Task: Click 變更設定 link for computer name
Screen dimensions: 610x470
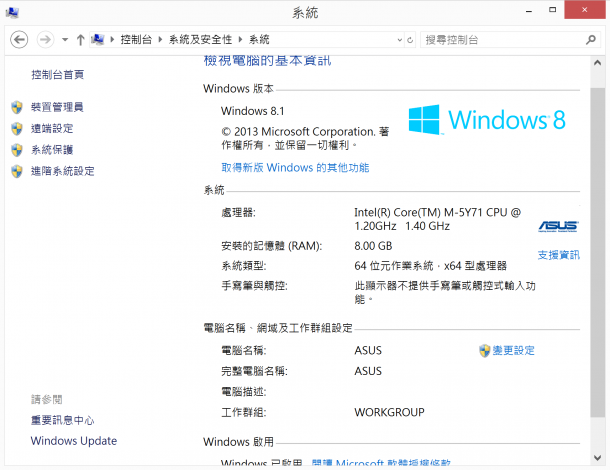Action: 514,351
